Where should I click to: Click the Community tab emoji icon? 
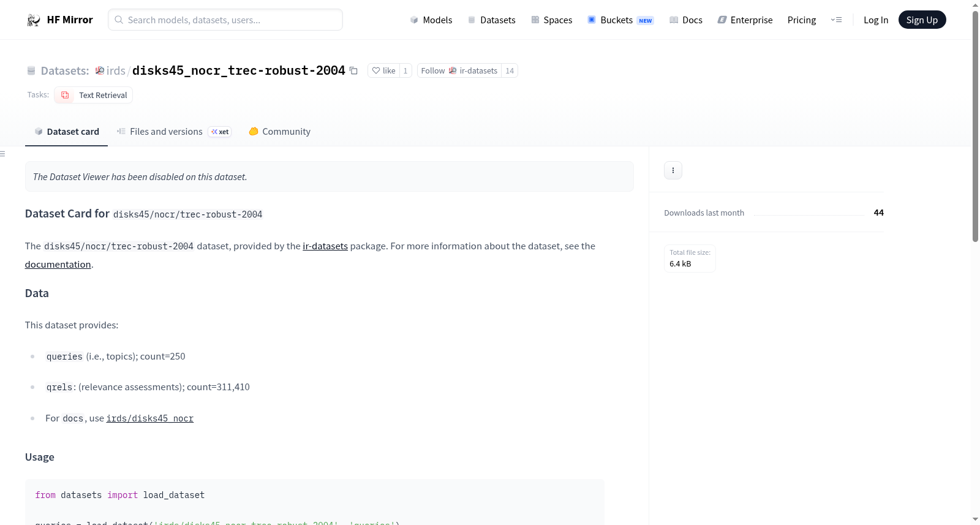(x=254, y=131)
